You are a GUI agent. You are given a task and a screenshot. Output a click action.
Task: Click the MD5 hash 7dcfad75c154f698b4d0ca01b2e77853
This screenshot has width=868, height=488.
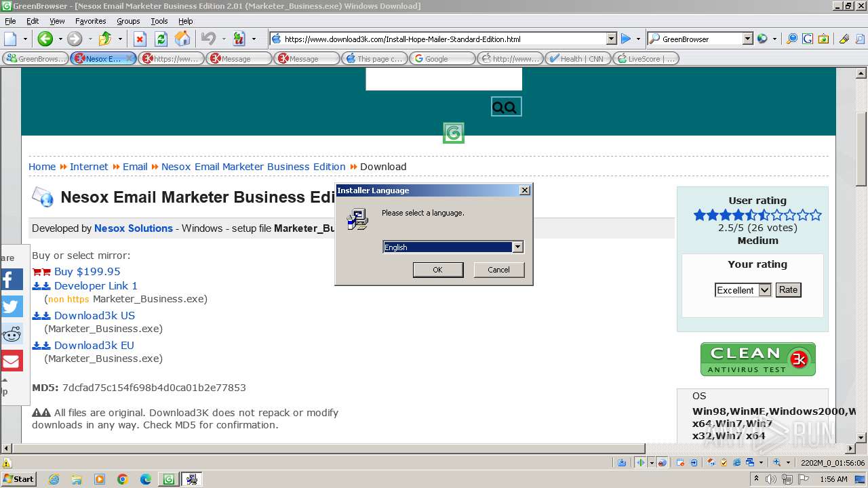(154, 388)
